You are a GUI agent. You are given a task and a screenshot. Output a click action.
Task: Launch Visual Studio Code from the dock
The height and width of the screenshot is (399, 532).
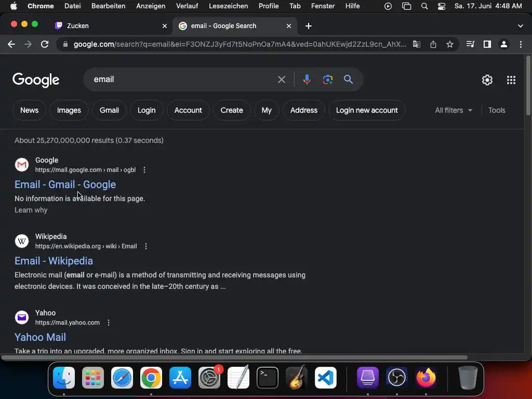point(326,378)
